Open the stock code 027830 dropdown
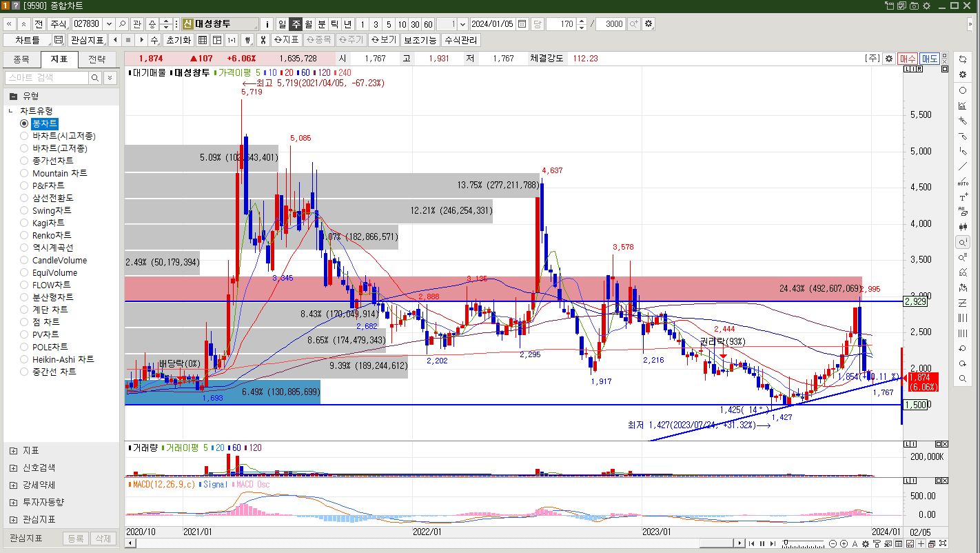This screenshot has width=980, height=553. [x=109, y=24]
